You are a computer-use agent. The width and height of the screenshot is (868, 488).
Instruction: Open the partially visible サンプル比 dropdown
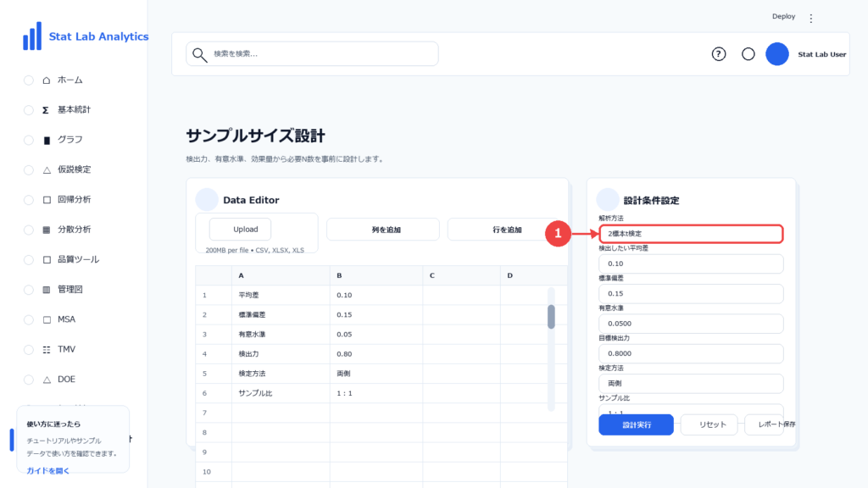tap(691, 410)
